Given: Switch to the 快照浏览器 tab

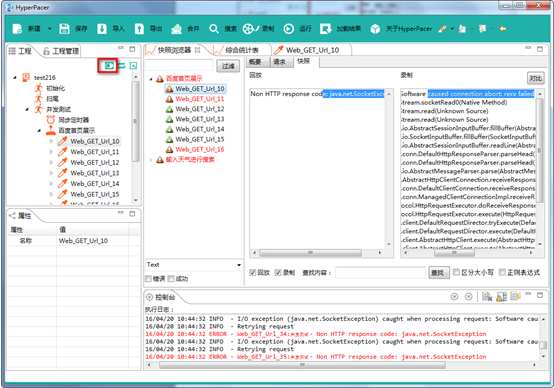Looking at the screenshot, I should [x=174, y=50].
